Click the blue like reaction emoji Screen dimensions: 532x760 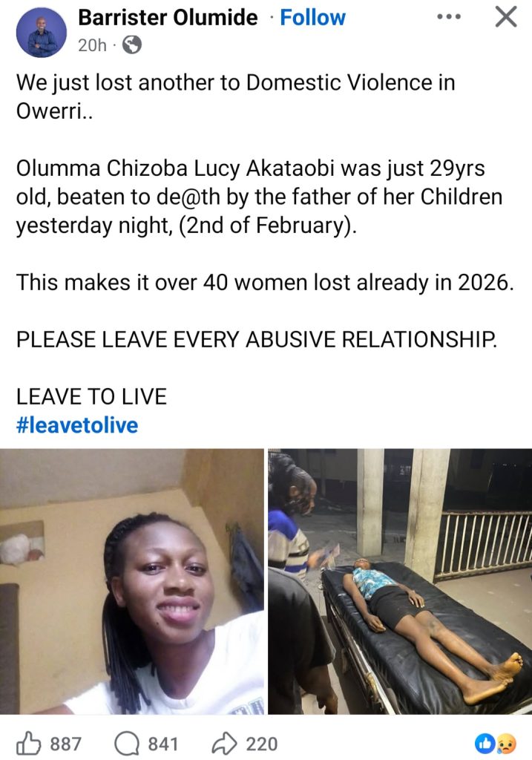485,743
